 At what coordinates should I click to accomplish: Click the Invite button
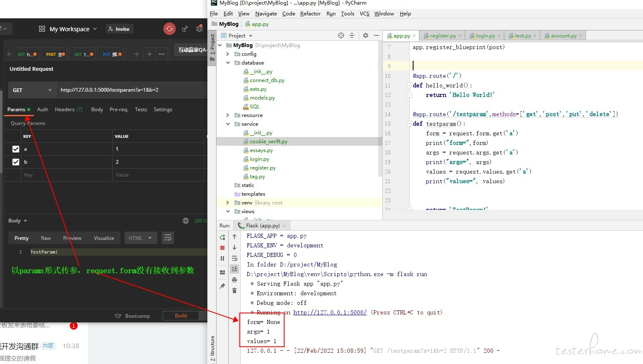coord(119,29)
